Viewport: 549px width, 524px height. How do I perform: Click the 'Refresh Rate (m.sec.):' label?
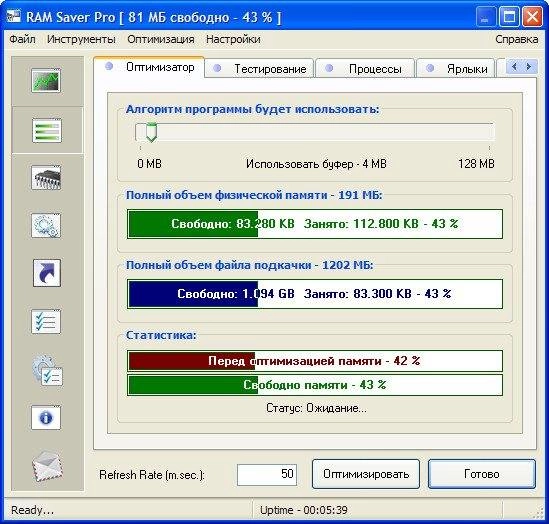point(152,475)
